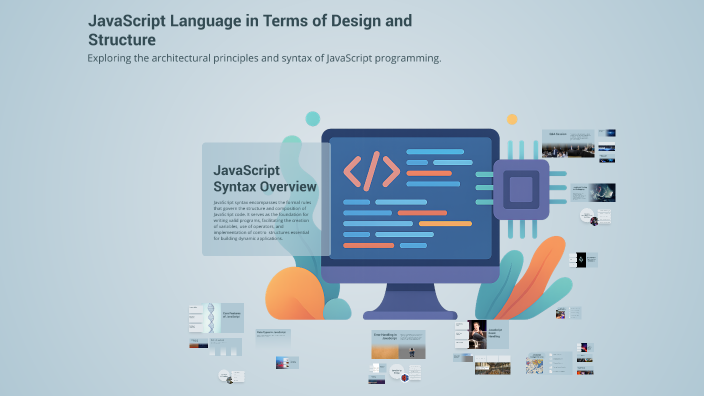Click the paragraph under the JavaScript Syntax Overview heading
Screen dimensions: 704x396
click(262, 220)
